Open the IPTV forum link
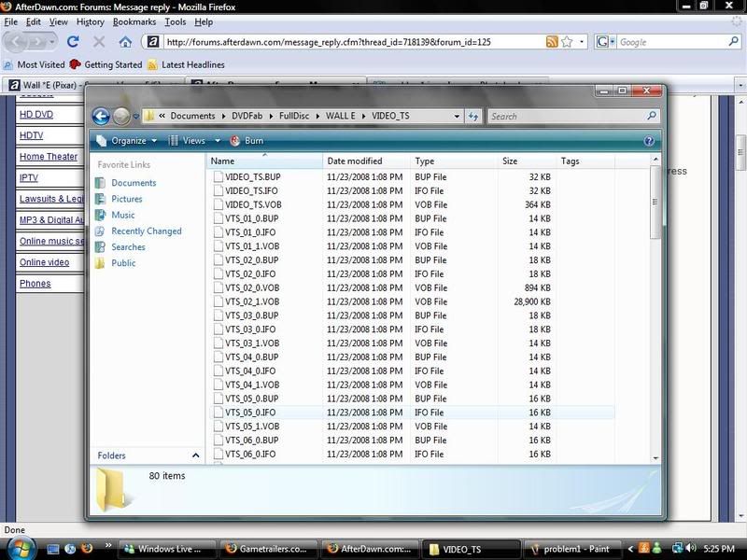Viewport: 747px width, 560px height. point(29,178)
